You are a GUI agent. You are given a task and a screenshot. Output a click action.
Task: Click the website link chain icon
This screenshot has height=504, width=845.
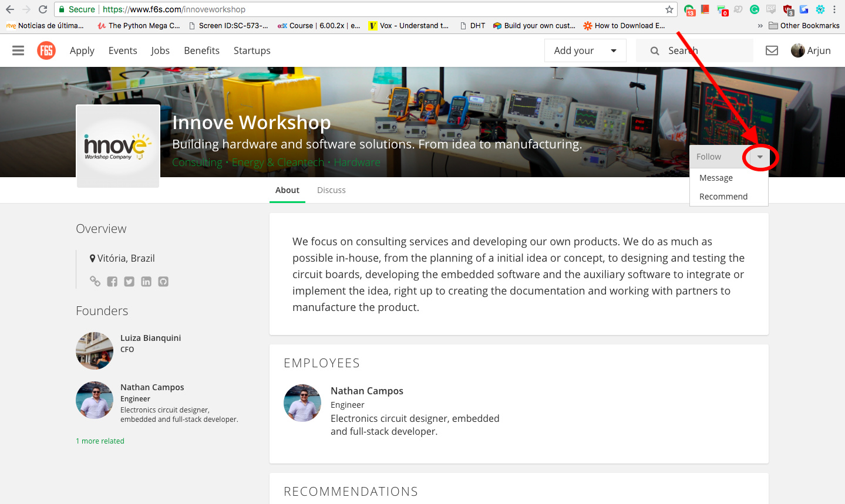[x=95, y=281]
